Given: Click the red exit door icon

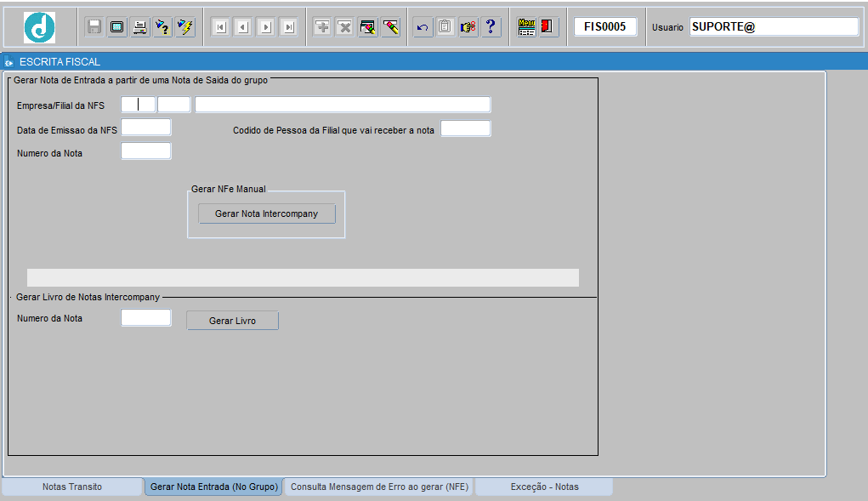Looking at the screenshot, I should [548, 27].
